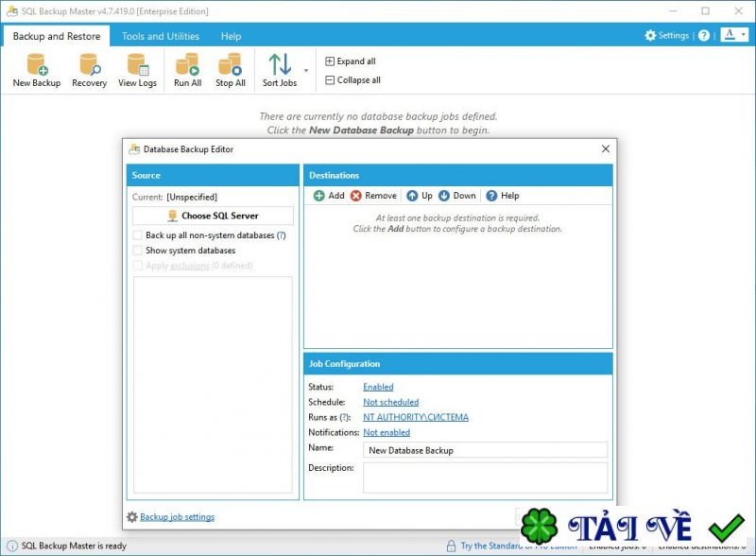Viewport: 756px width, 556px height.
Task: Toggle the Apply exclusions checkbox
Action: (137, 266)
